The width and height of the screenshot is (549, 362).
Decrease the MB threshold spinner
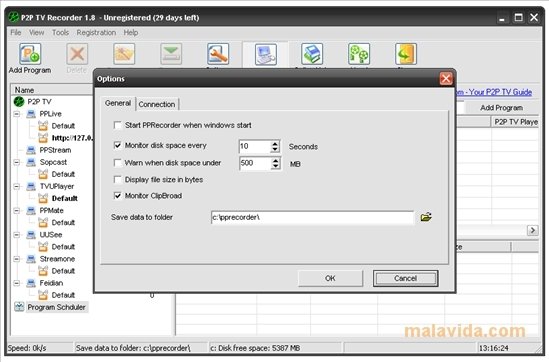(276, 166)
